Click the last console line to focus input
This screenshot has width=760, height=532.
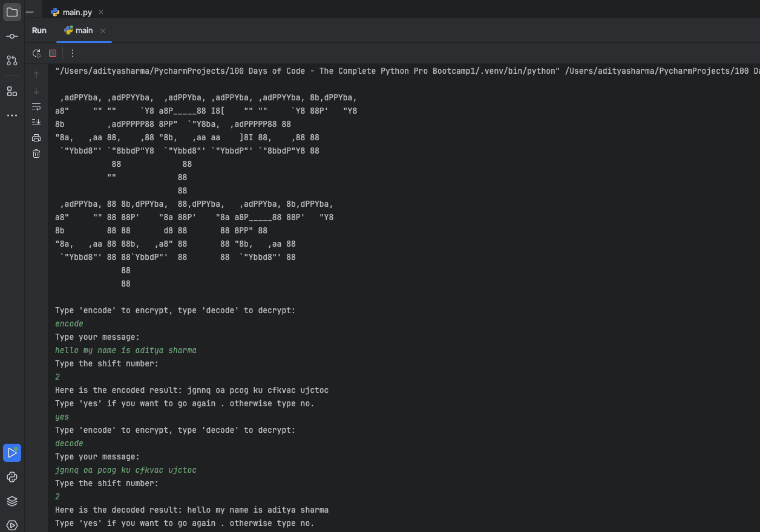click(185, 523)
